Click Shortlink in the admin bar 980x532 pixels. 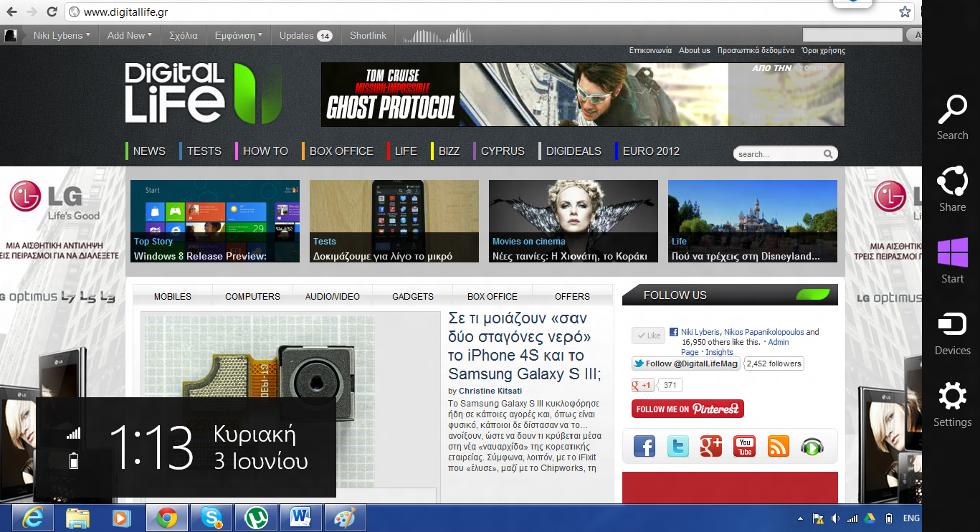368,35
